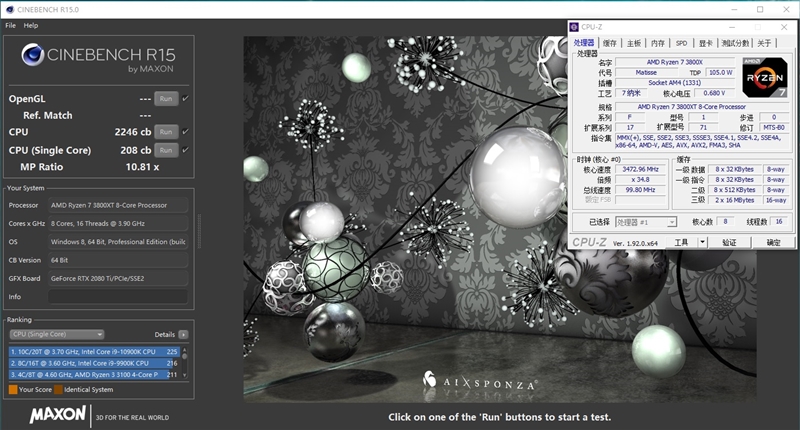Screen dimensions: 800x430
Task: Open the File menu
Action: pos(11,26)
